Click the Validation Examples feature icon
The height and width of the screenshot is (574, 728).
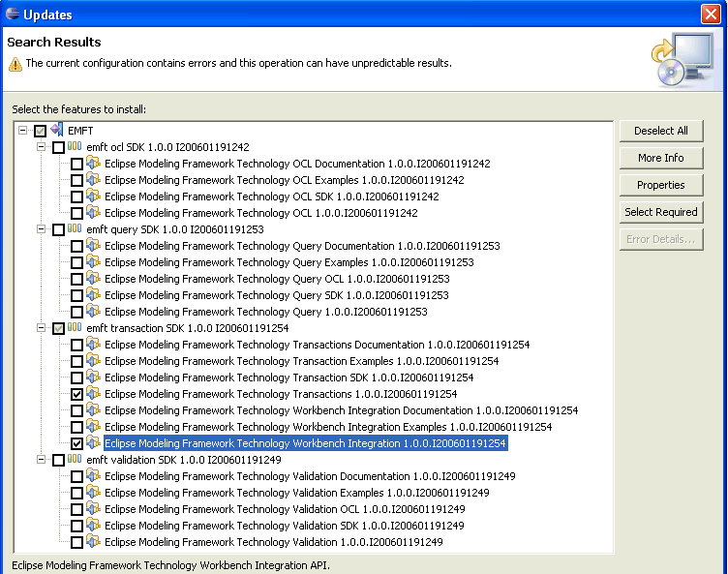pos(93,492)
